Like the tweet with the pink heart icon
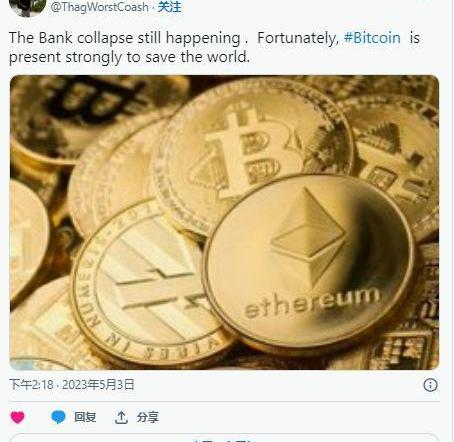Viewport: 454px width, 442px height. (17, 417)
